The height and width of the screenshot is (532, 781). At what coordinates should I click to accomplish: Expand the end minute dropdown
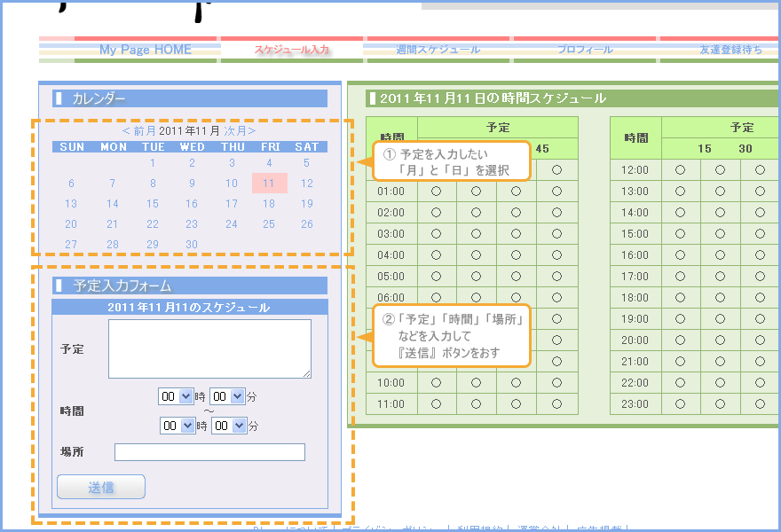[x=227, y=426]
